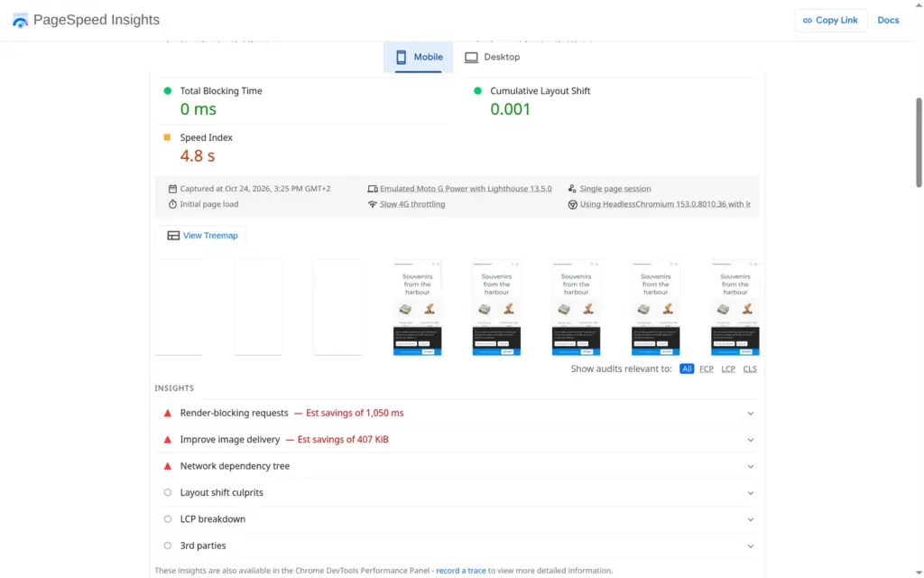Click the treemap grid icon

tap(173, 236)
